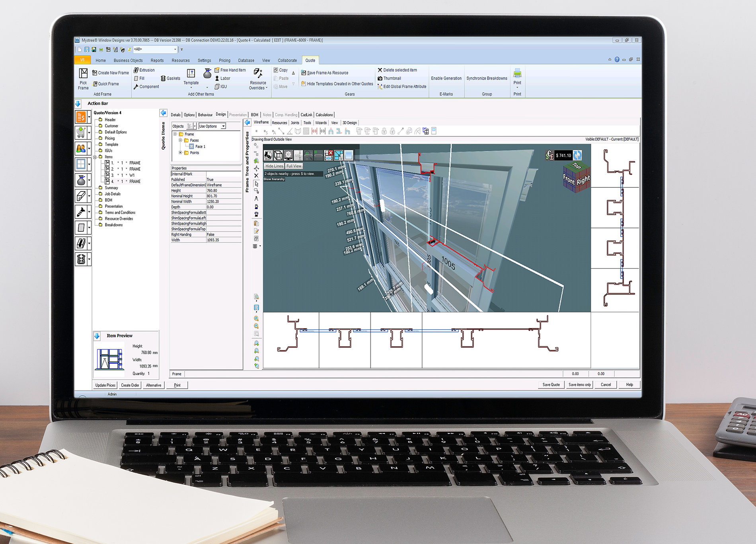Click the Print icon in ribbon
This screenshot has width=756, height=544.
click(x=517, y=73)
